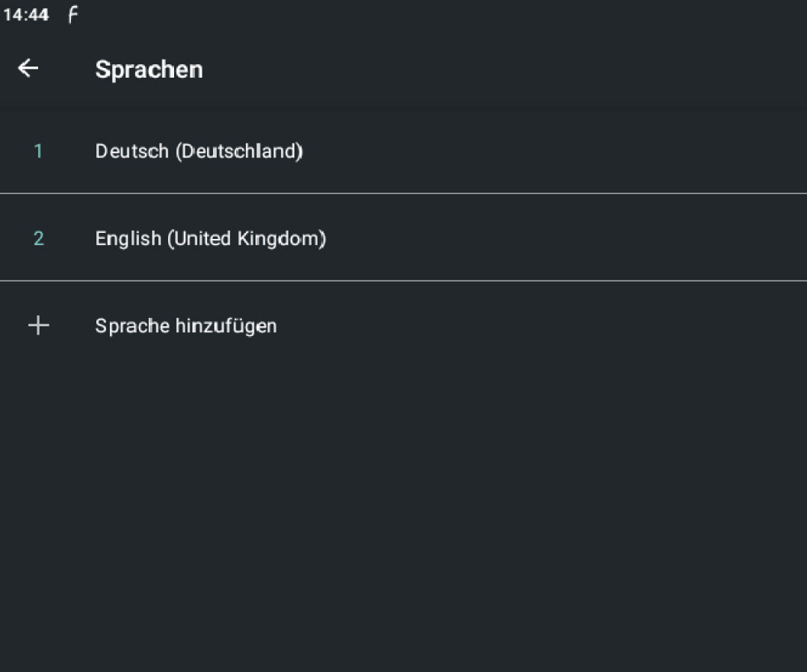Click the word English in second row
Screen dimensions: 807x672
128,239
